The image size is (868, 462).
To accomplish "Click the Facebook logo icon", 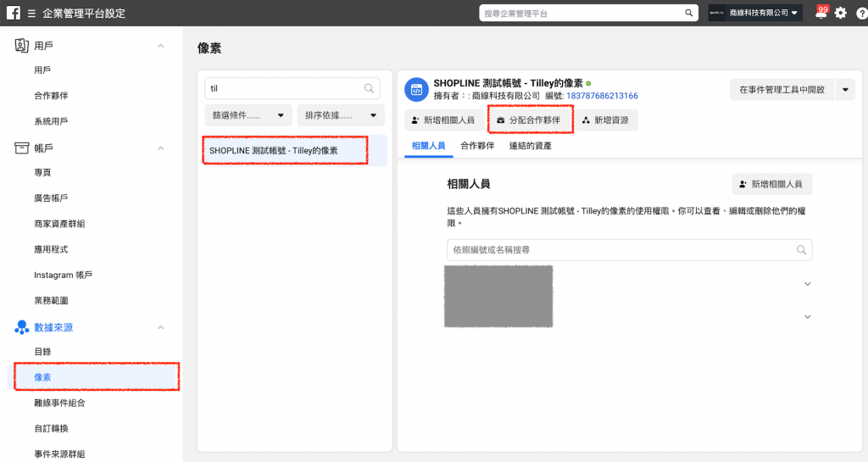I will coord(14,13).
